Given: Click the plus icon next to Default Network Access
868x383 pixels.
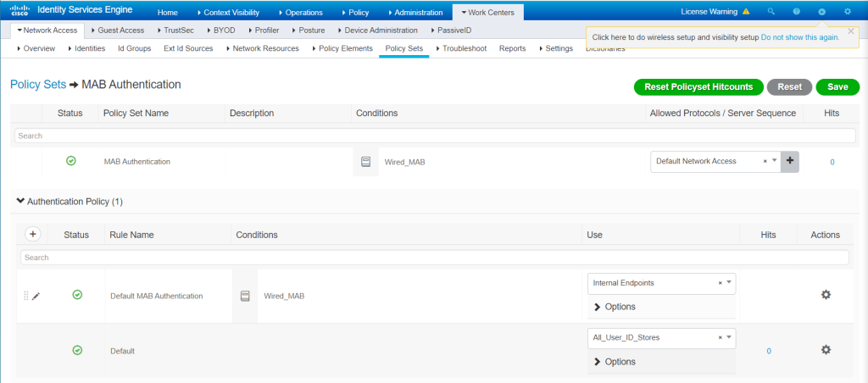Looking at the screenshot, I should (x=790, y=161).
